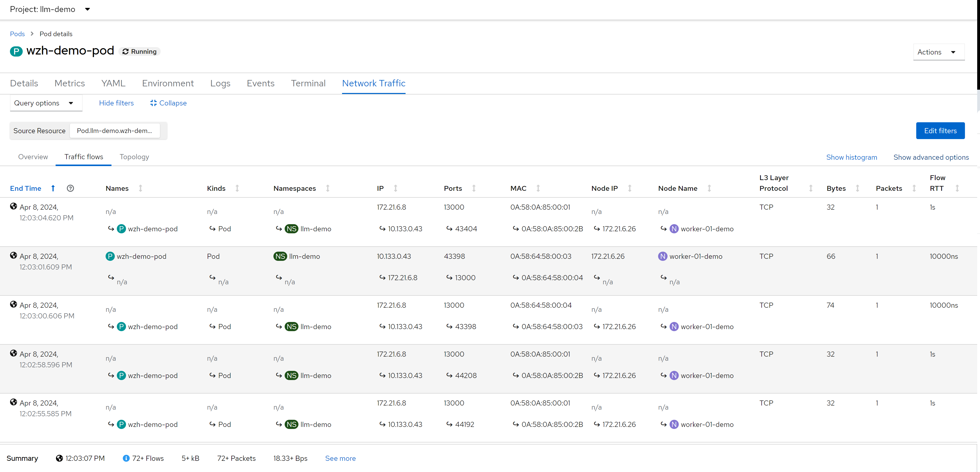Screen dimensions: 980x472
Task: Open the Terminal tab
Action: [308, 83]
